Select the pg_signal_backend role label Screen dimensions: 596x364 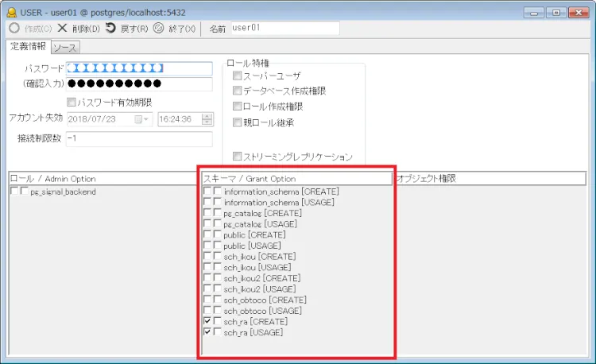pyautogui.click(x=63, y=192)
